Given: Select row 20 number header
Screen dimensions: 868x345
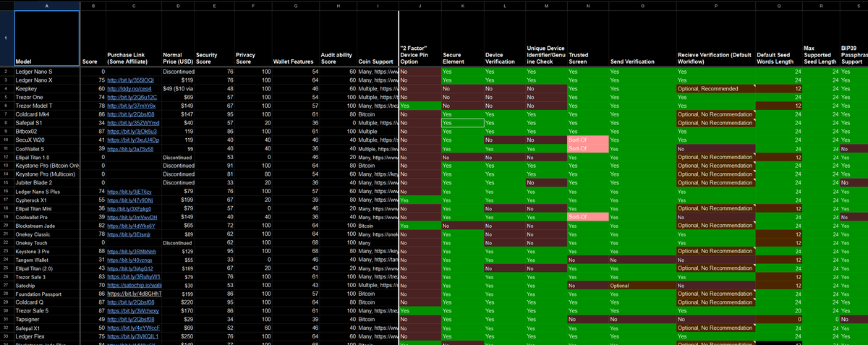Looking at the screenshot, I should [x=7, y=226].
